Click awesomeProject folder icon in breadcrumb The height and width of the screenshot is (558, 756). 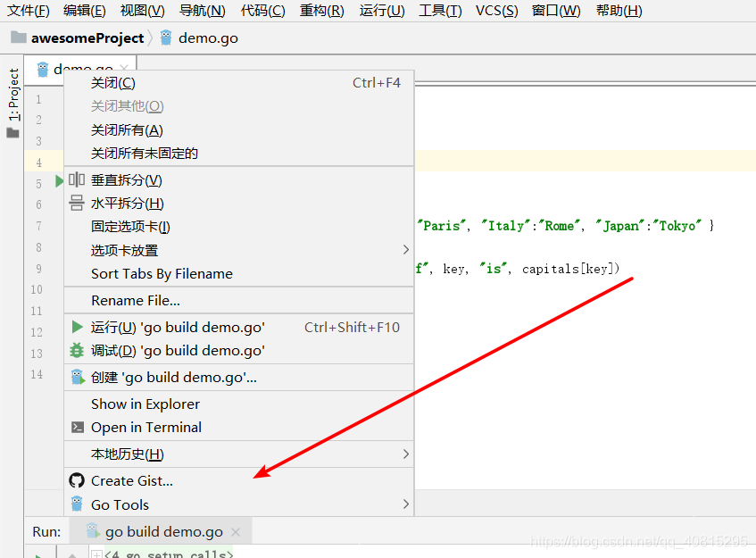pos(19,37)
